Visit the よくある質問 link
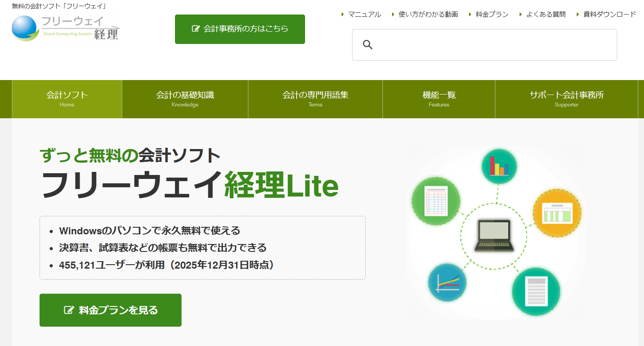 [546, 15]
